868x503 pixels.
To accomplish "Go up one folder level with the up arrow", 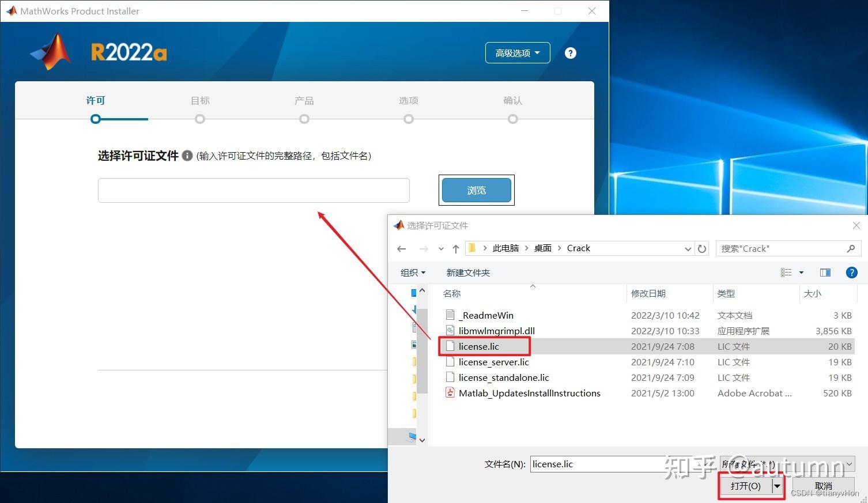I will pos(455,248).
